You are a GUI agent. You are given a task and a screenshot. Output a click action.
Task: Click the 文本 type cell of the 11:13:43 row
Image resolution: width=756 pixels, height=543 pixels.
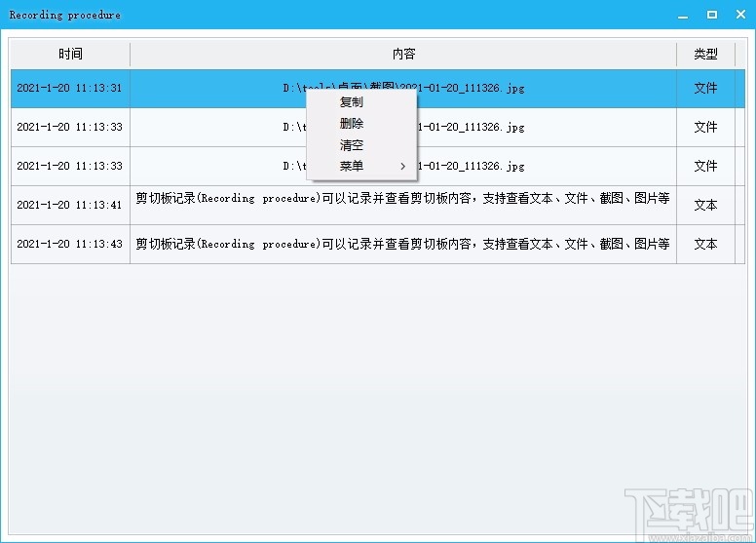click(x=706, y=245)
